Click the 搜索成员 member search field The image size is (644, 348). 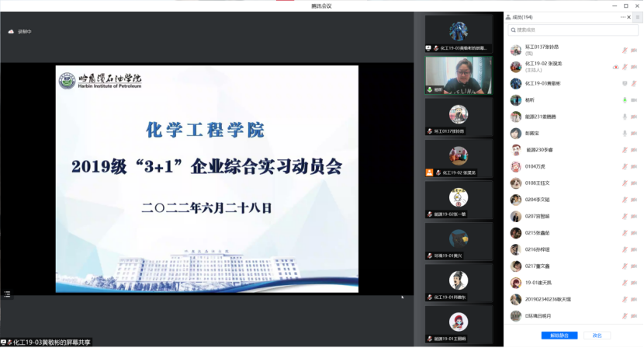coord(573,30)
